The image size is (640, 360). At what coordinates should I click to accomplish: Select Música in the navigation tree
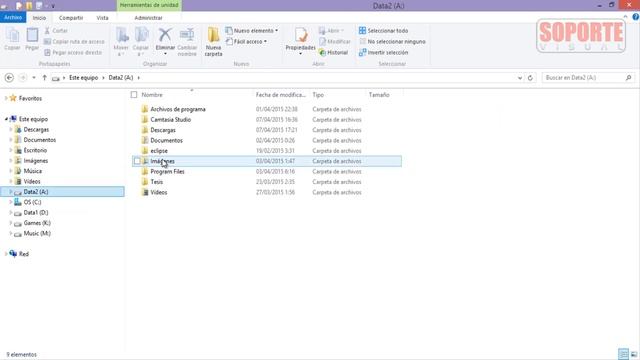pos(33,171)
